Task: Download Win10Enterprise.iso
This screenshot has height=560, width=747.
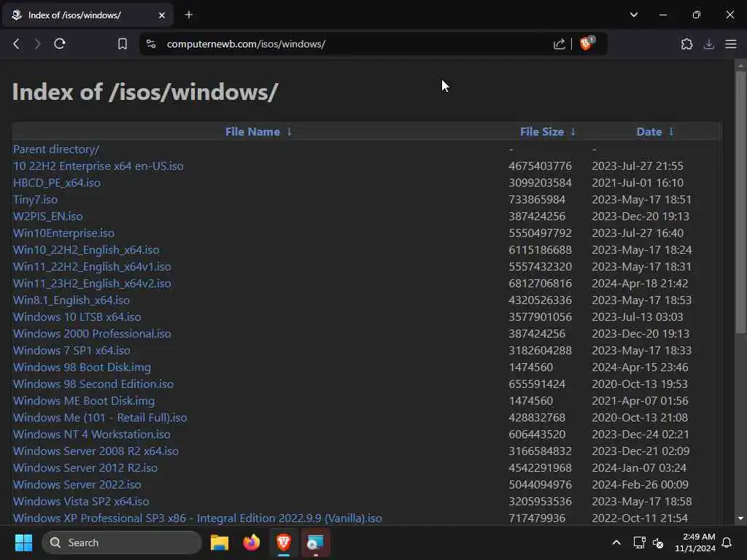Action: tap(63, 233)
